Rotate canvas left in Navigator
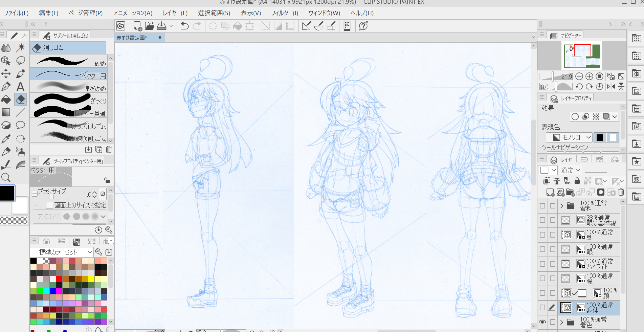The image size is (644, 332). coord(579,87)
